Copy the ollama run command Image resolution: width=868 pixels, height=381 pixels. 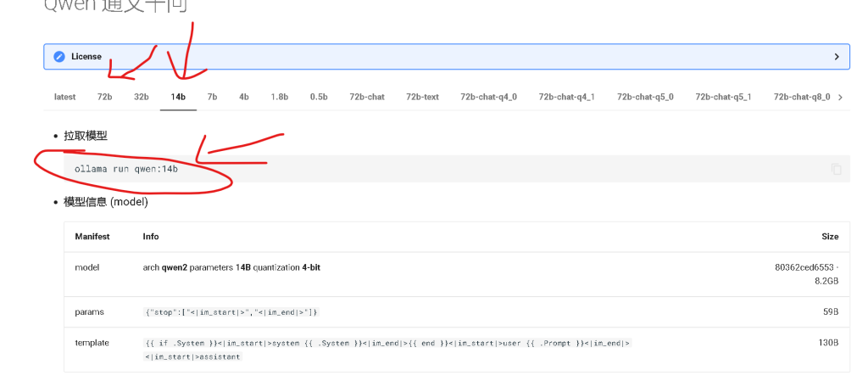coord(837,169)
